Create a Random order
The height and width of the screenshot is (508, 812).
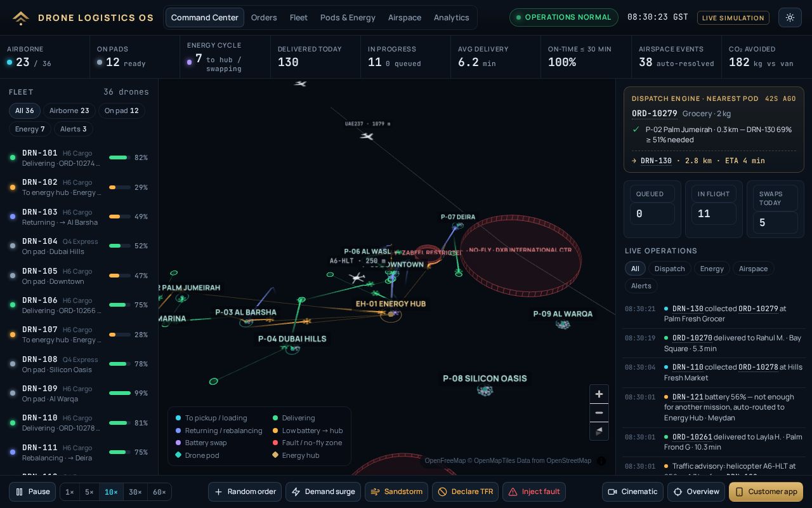(x=245, y=491)
